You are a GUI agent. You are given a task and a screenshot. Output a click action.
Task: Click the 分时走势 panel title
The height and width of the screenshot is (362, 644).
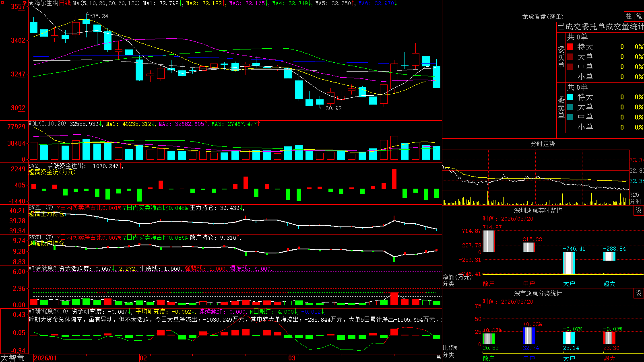pos(543,144)
